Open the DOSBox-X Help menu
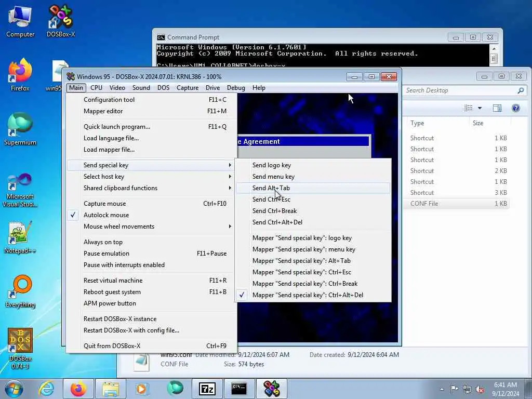Viewport: 532px width, 399px height. click(x=259, y=88)
